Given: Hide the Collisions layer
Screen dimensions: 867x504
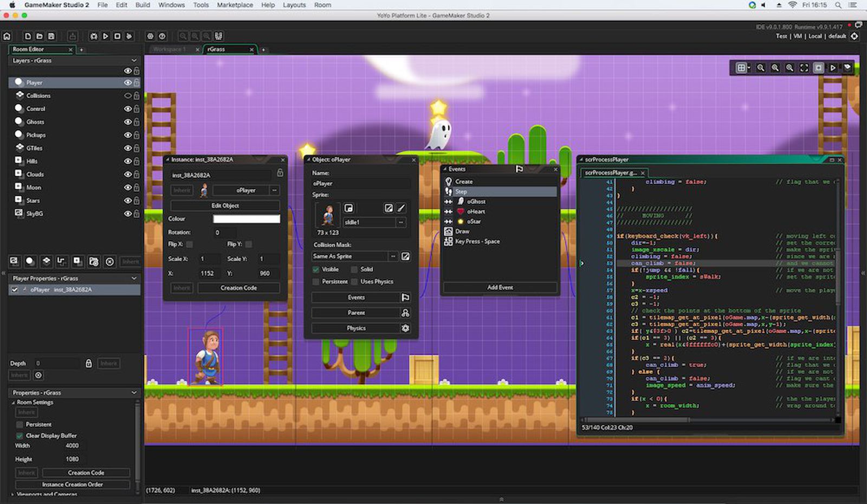Looking at the screenshot, I should tap(128, 95).
